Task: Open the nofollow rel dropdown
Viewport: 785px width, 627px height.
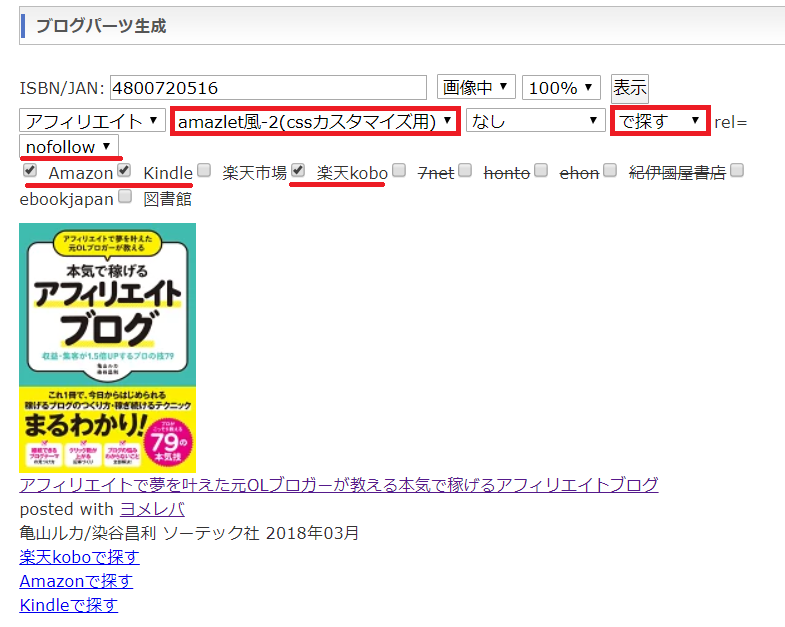Action: [69, 147]
